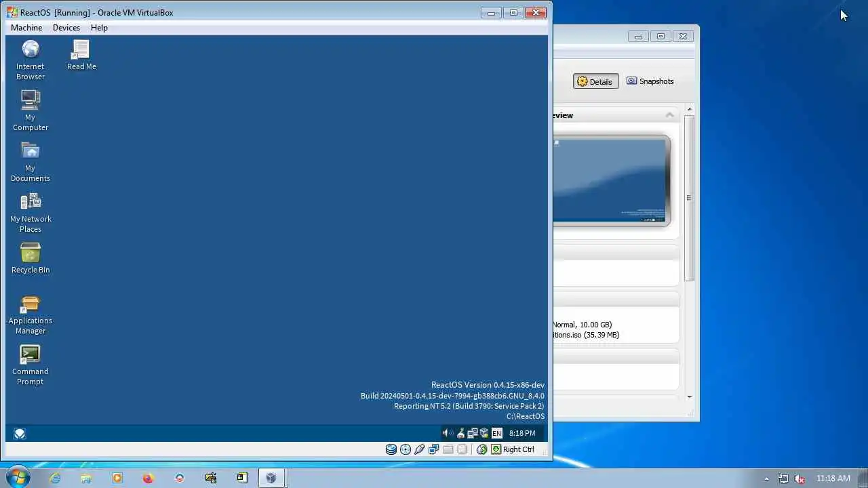Open the Machine menu
This screenshot has width=868, height=488.
[x=26, y=28]
